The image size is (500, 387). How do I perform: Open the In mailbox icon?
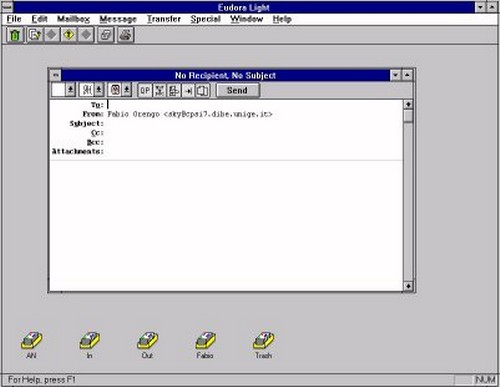[x=89, y=345]
